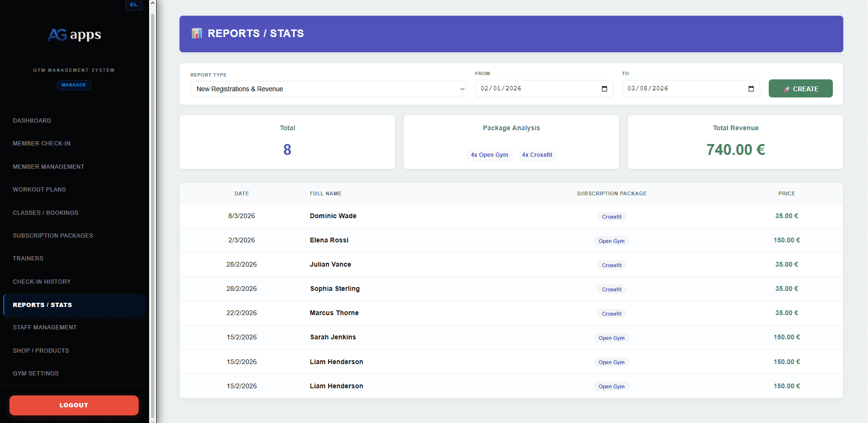
Task: Navigate to Workout Plans
Action: [39, 190]
